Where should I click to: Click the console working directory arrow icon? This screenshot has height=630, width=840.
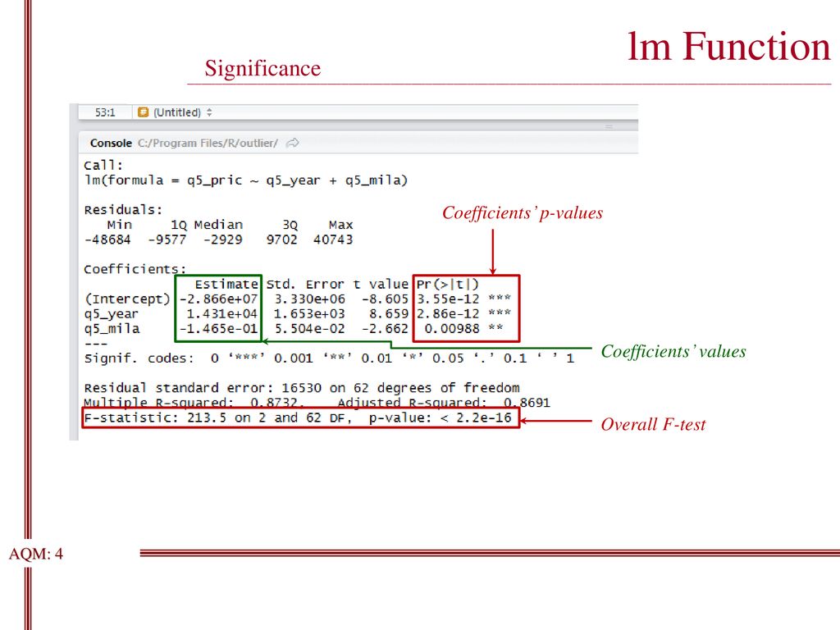293,143
